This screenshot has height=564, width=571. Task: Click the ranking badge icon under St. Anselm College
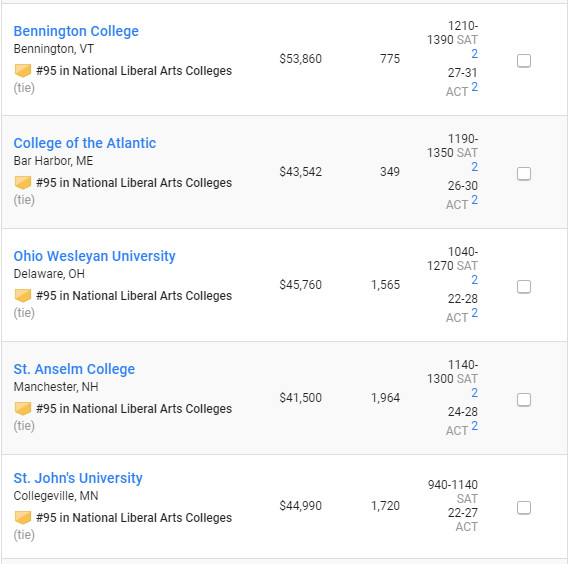tap(23, 408)
